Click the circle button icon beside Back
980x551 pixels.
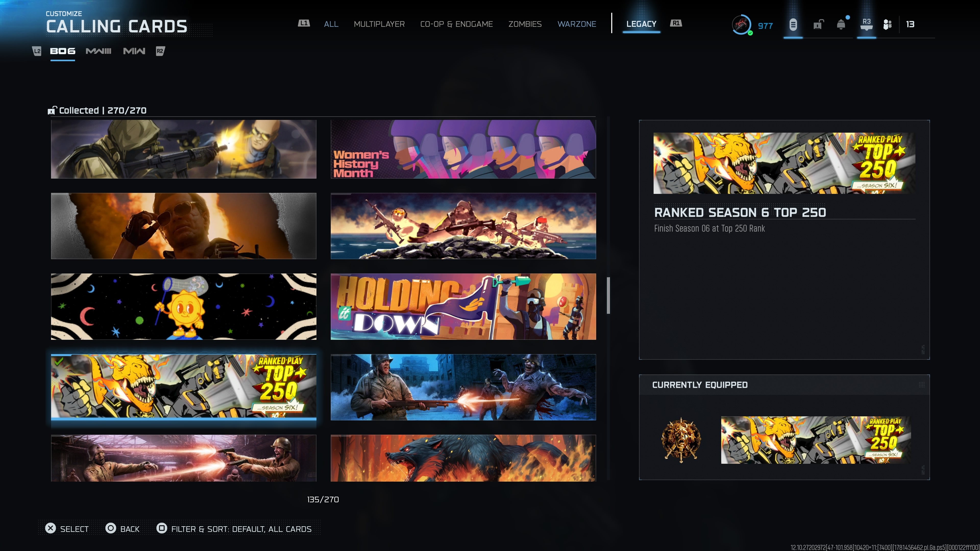111,528
